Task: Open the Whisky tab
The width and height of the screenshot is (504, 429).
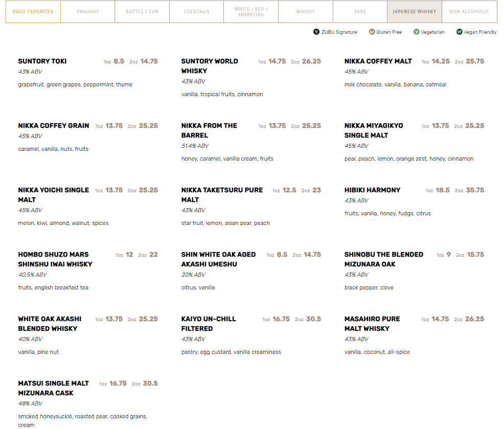Action: click(306, 12)
